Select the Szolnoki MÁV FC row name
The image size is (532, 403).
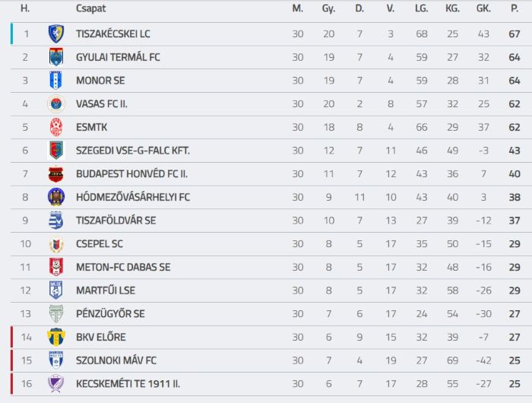click(x=116, y=360)
